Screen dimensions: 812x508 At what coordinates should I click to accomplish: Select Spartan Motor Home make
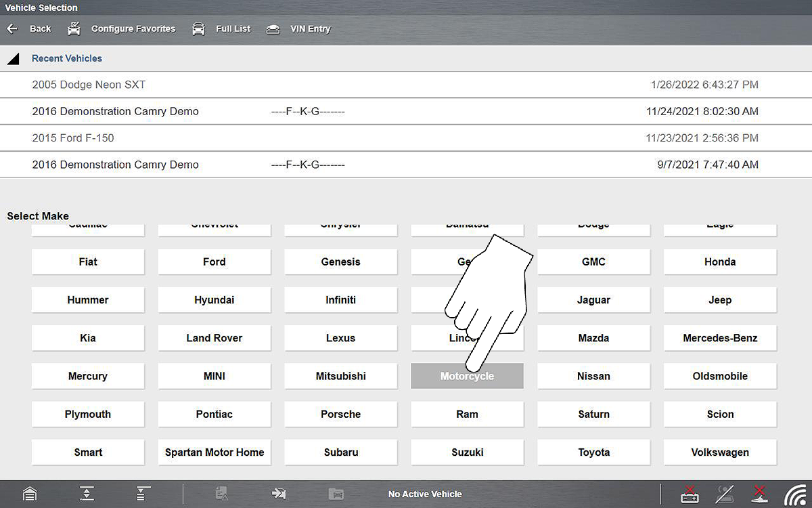[215, 452]
